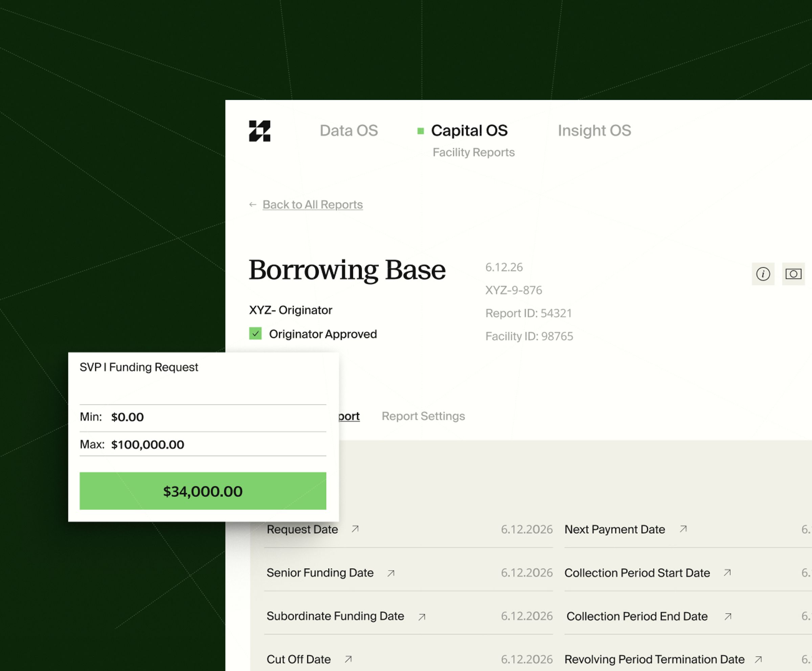The image size is (812, 671).
Task: Click the 6.12.26 report date
Action: tap(504, 267)
